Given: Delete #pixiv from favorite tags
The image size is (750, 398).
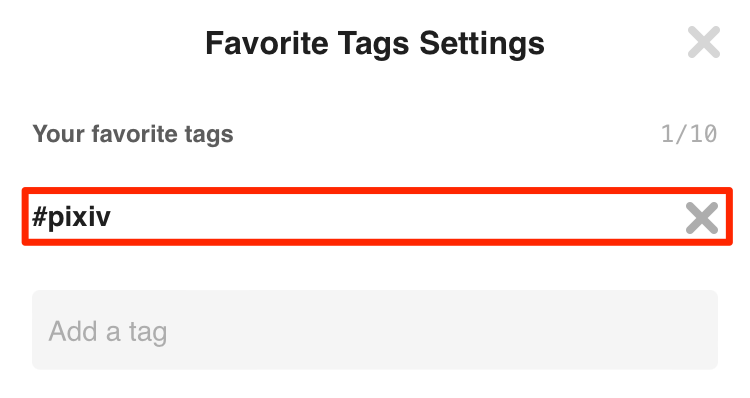Looking at the screenshot, I should point(702,218).
